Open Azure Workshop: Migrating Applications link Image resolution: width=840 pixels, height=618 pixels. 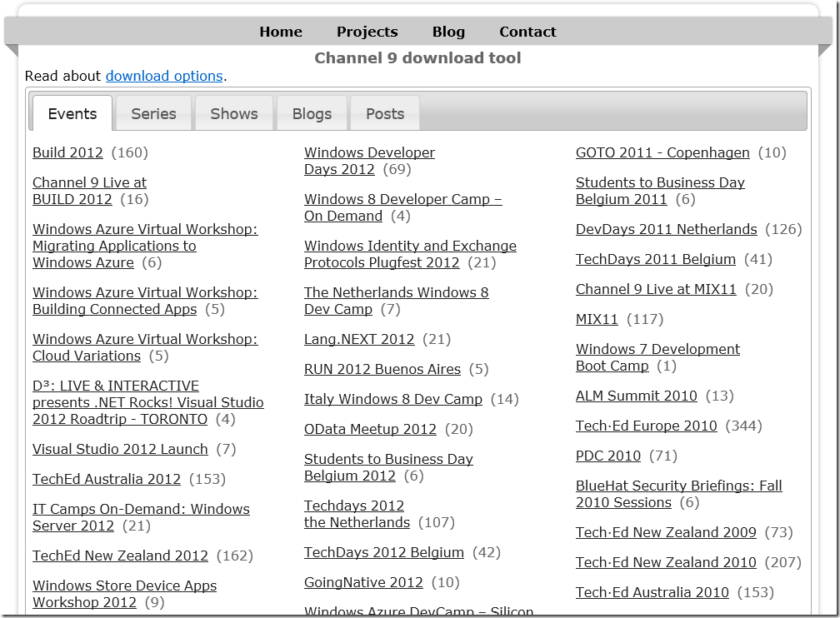(145, 246)
